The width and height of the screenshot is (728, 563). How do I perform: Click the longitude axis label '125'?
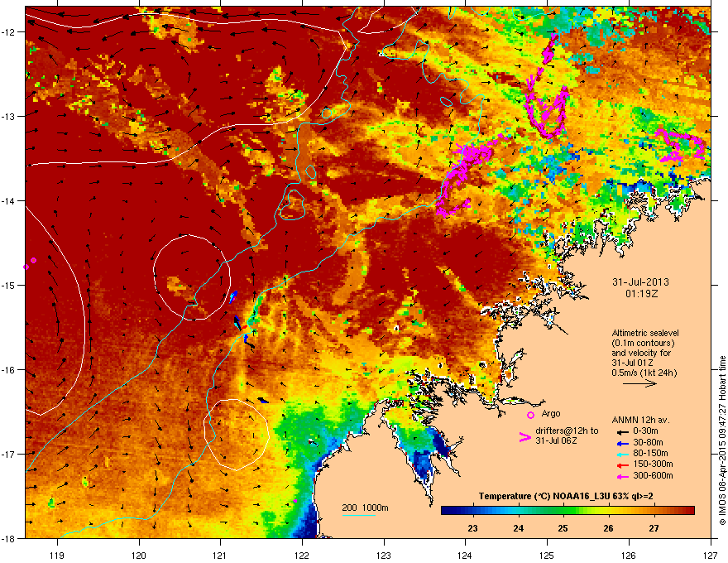547,555
